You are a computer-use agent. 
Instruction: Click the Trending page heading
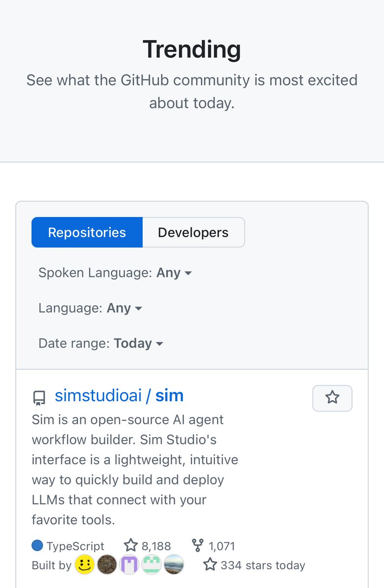point(192,49)
